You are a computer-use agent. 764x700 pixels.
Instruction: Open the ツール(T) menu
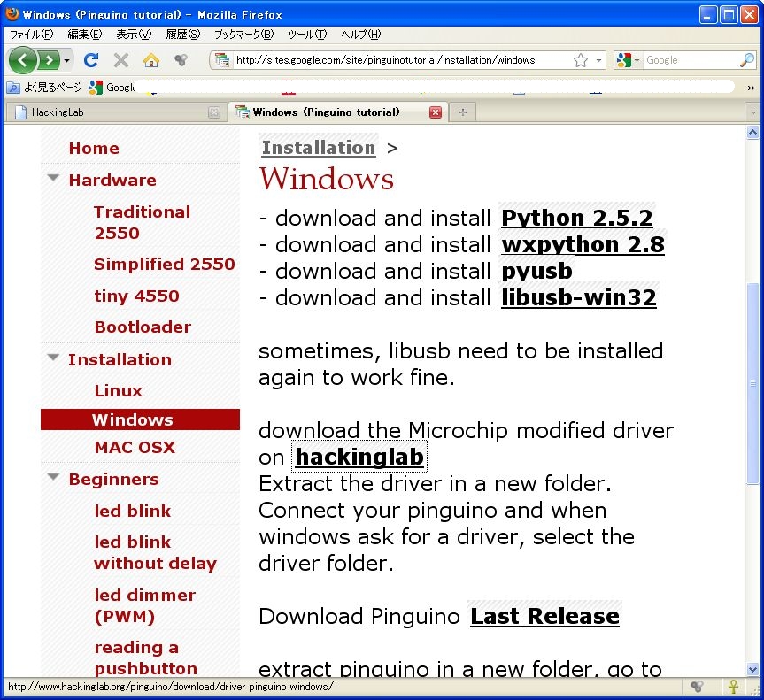click(x=307, y=35)
